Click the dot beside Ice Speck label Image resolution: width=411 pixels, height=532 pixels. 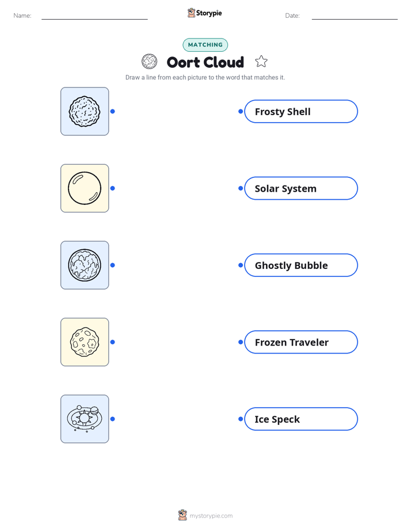click(x=241, y=419)
